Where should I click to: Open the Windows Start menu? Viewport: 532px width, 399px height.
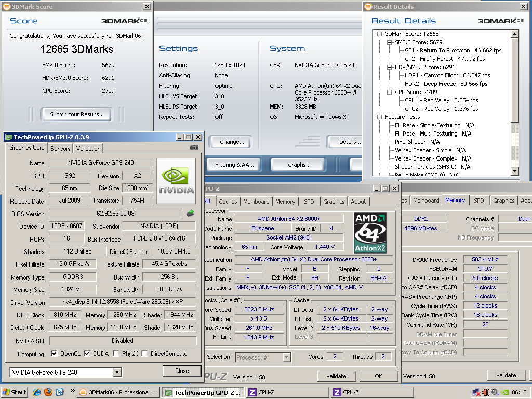tap(14, 392)
